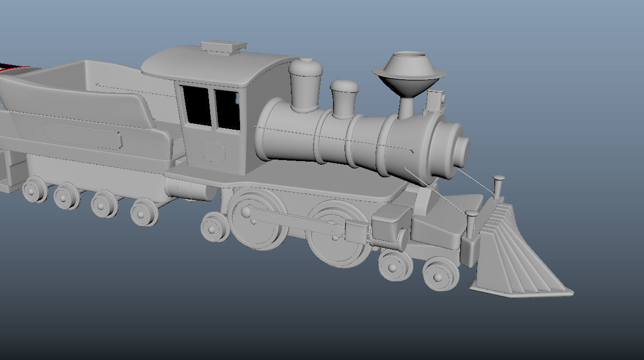Click the headlight box behind the smokestack
The width and height of the screenshot is (644, 360).
[435, 101]
